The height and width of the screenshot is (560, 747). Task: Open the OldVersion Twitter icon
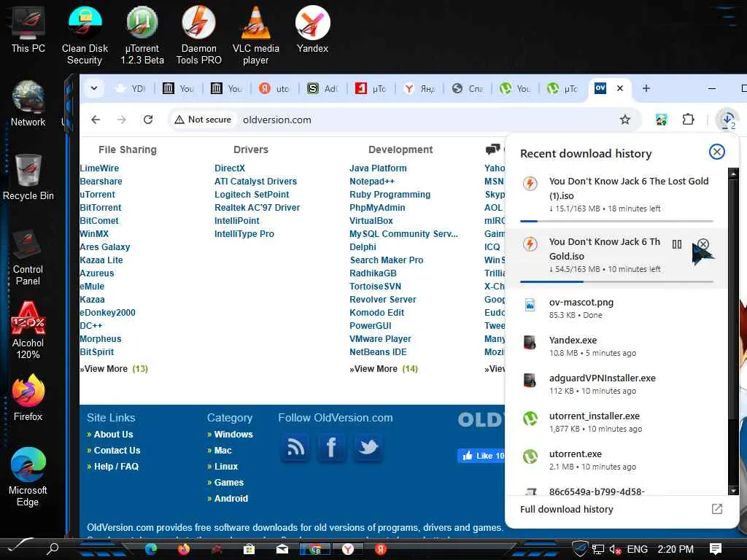click(368, 448)
